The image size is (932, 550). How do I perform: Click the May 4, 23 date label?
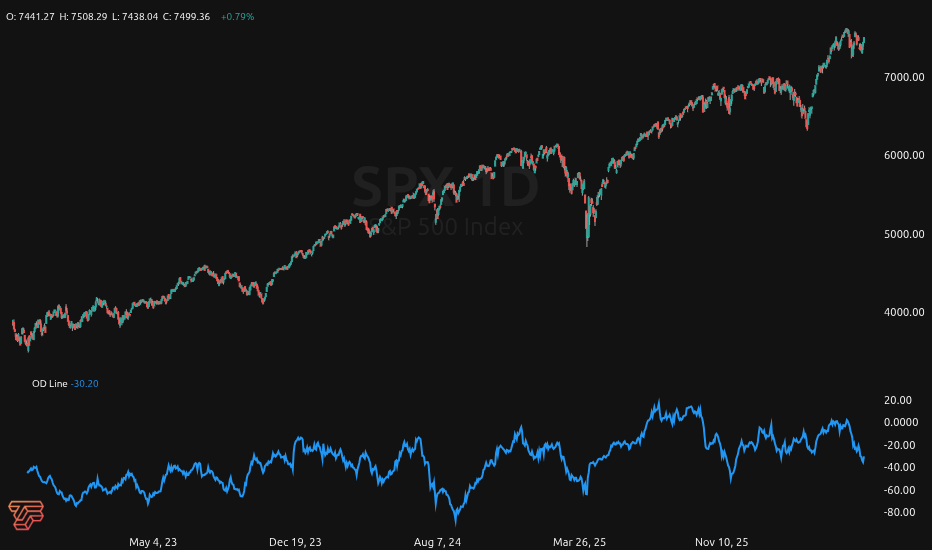(x=153, y=542)
